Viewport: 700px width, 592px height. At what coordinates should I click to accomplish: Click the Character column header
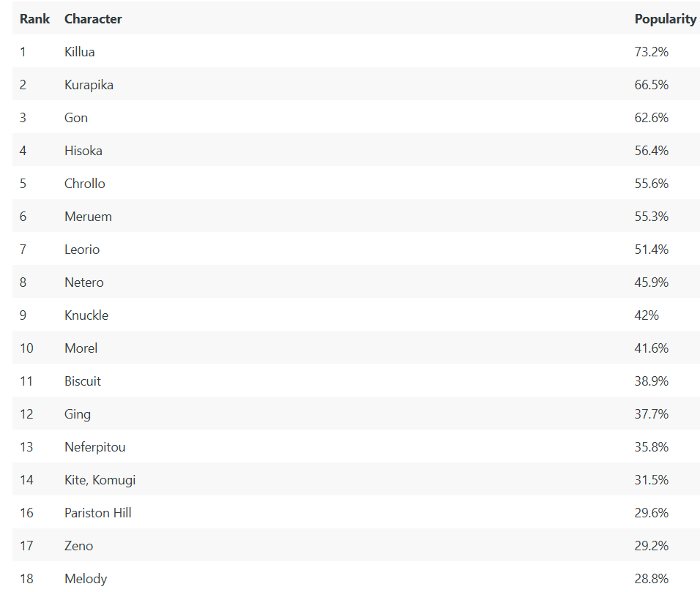pyautogui.click(x=93, y=19)
